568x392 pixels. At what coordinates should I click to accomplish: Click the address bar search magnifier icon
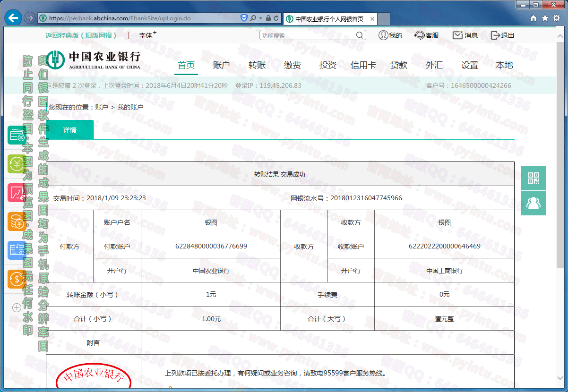[x=253, y=18]
